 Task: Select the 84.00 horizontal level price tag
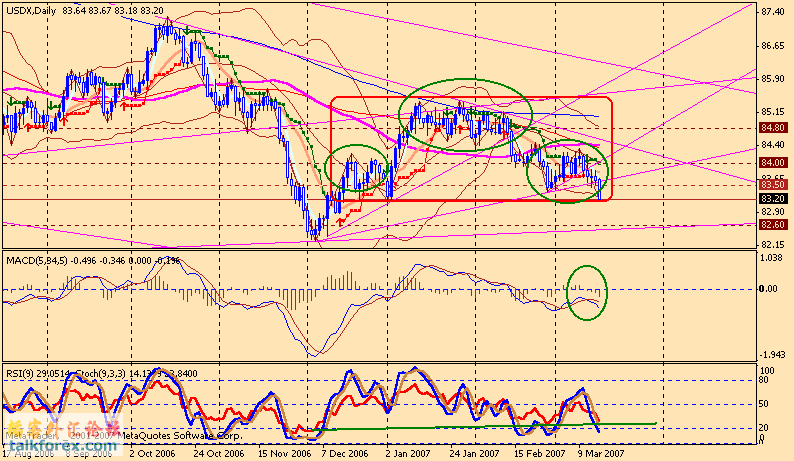click(773, 163)
